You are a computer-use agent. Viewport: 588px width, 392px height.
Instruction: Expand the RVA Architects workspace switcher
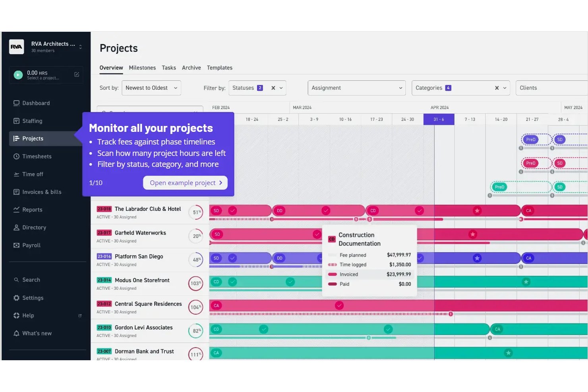pyautogui.click(x=81, y=47)
